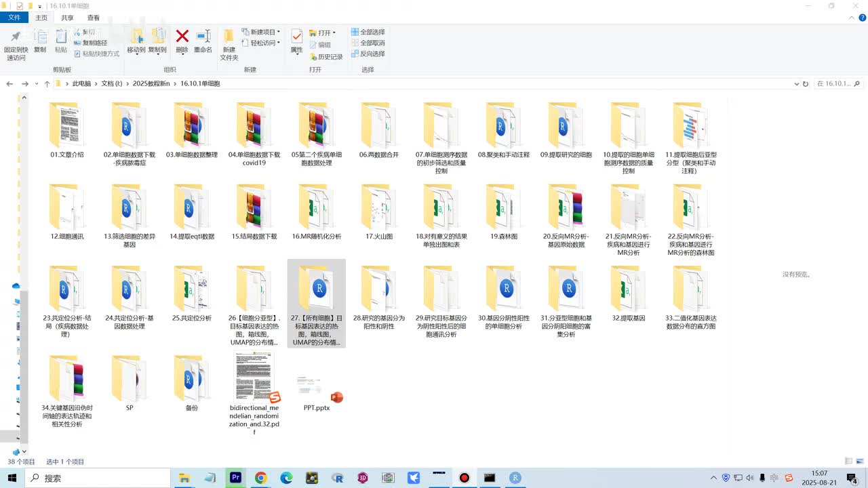Open the blue help question mark
Image resolution: width=868 pixels, height=488 pixels.
(x=863, y=18)
